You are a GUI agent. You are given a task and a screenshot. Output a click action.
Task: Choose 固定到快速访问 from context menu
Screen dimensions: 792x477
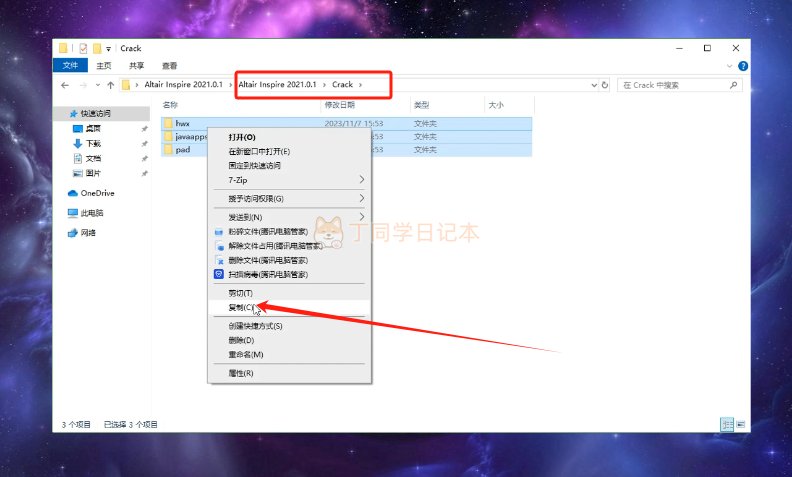coord(289,165)
